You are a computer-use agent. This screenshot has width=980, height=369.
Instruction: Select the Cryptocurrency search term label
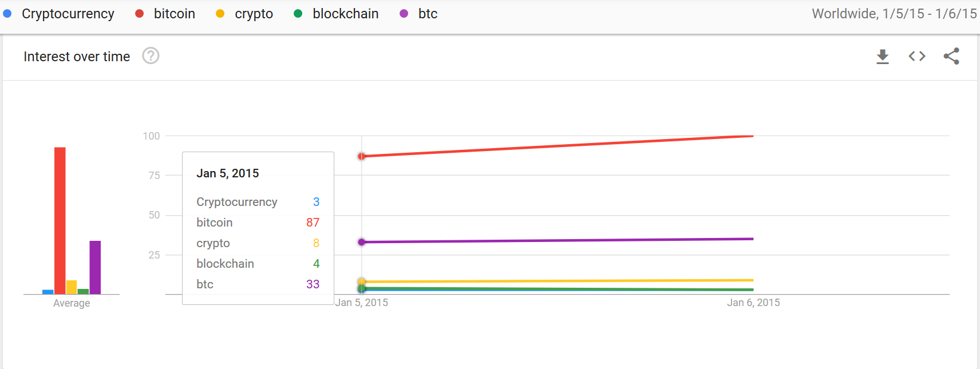(x=68, y=14)
